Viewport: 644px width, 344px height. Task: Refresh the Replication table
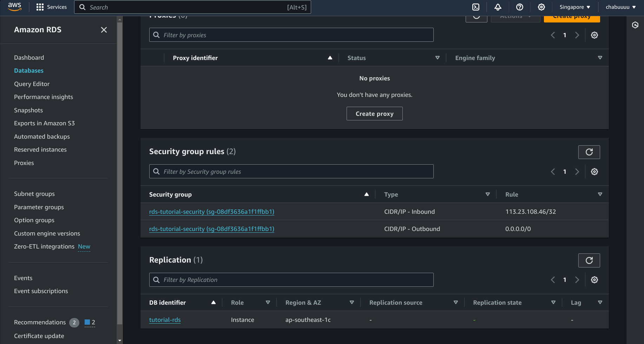click(589, 260)
